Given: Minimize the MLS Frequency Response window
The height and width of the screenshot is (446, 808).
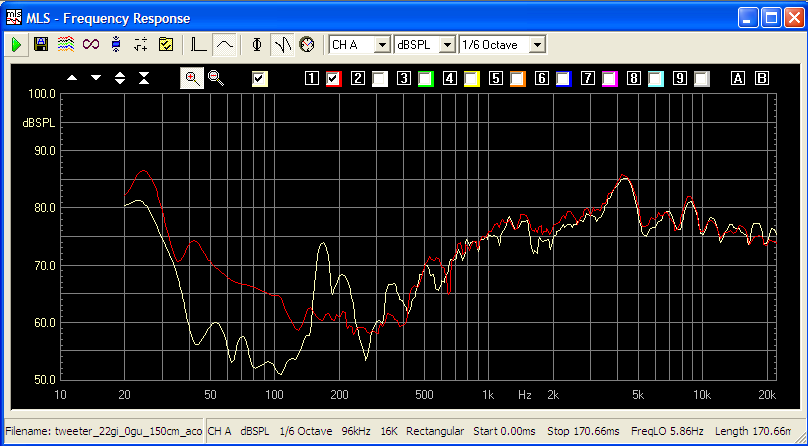Looking at the screenshot, I should (x=748, y=18).
